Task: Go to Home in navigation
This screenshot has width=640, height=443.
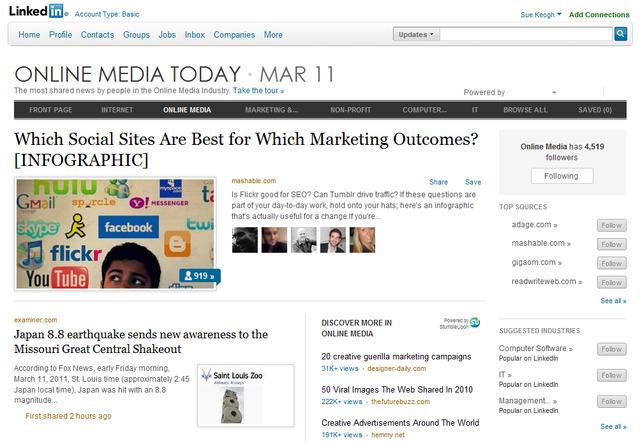Action: [x=29, y=35]
